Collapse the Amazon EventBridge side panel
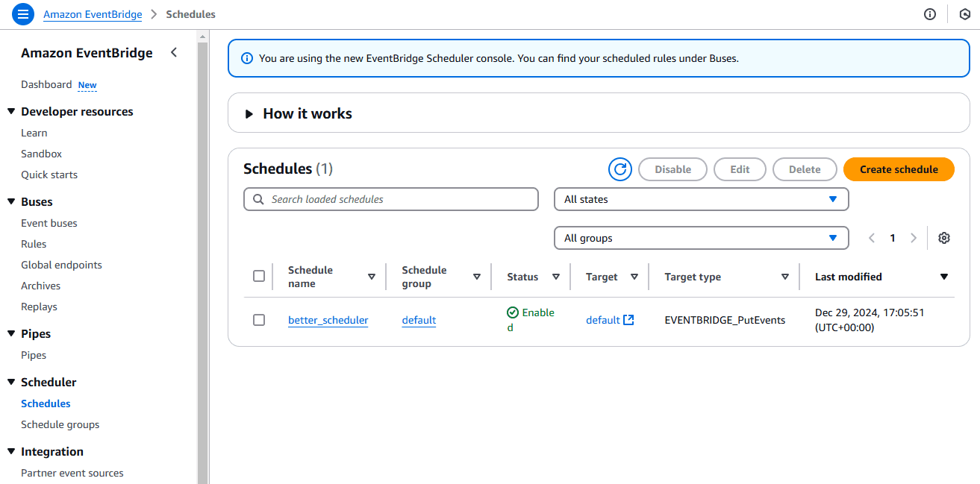 coord(174,52)
